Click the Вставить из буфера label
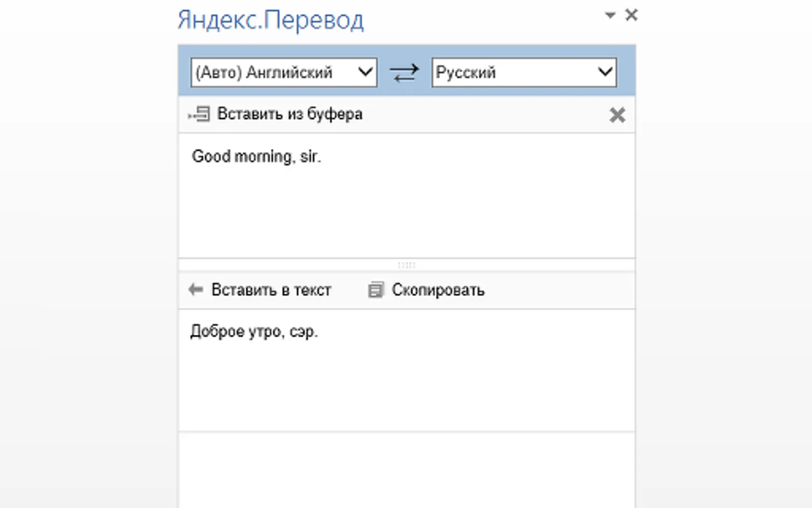This screenshot has height=508, width=812. tap(290, 114)
